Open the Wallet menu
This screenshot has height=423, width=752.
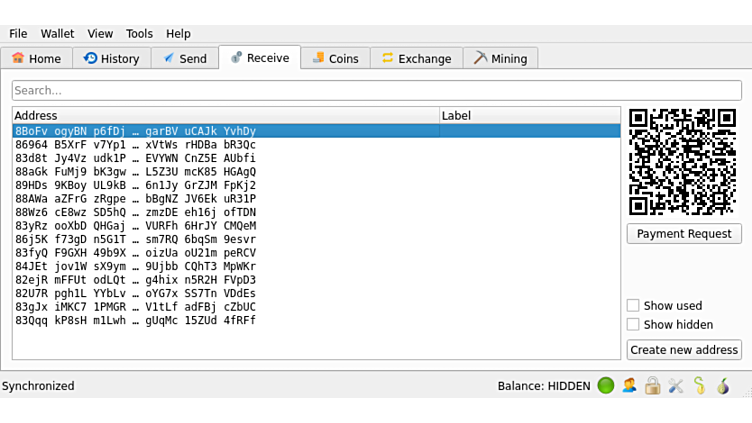[57, 33]
